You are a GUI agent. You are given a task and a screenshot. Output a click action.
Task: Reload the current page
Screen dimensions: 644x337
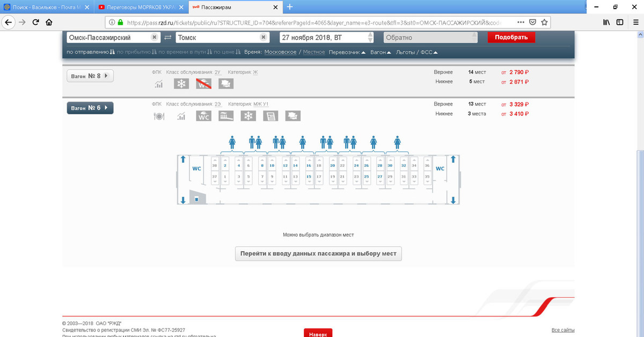[x=35, y=23]
